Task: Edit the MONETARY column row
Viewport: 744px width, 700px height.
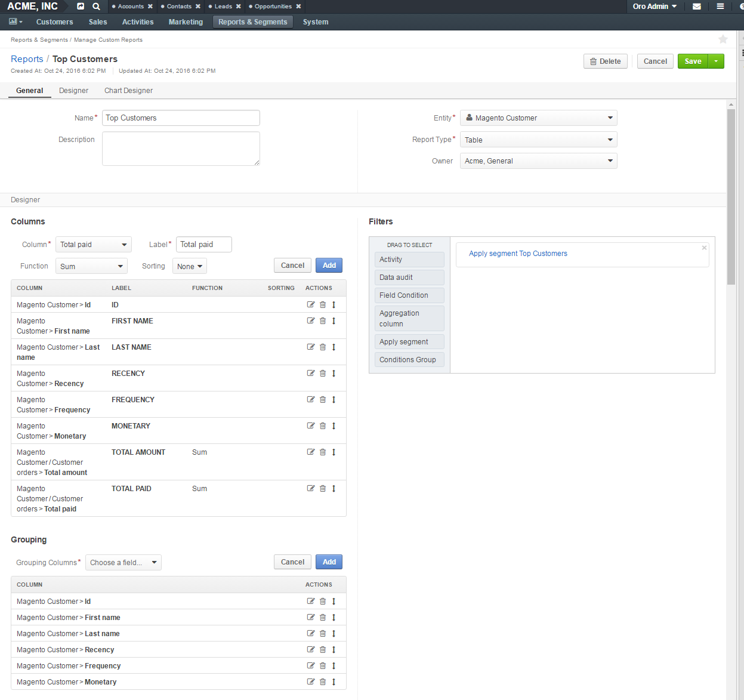Action: pyautogui.click(x=311, y=425)
